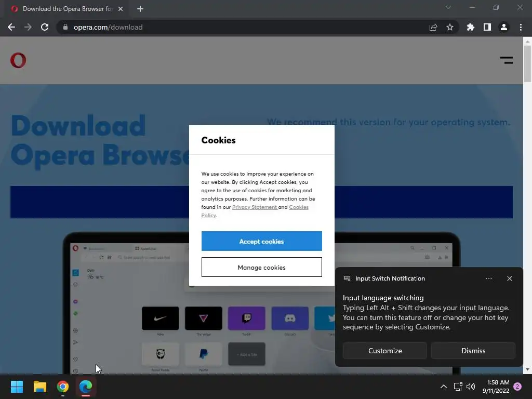Open the hamburger menu on Opera site
532x399 pixels.
coord(506,60)
